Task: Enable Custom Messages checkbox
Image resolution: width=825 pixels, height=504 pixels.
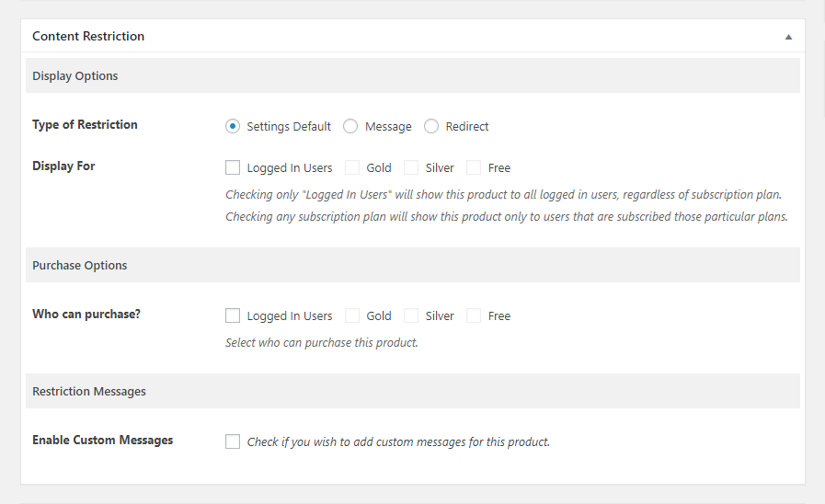Action: [x=233, y=441]
